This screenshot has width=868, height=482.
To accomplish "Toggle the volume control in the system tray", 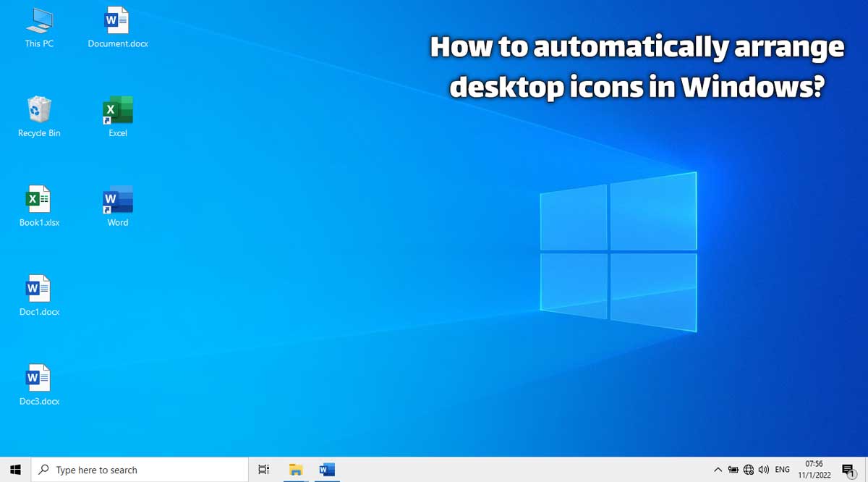I will click(763, 469).
